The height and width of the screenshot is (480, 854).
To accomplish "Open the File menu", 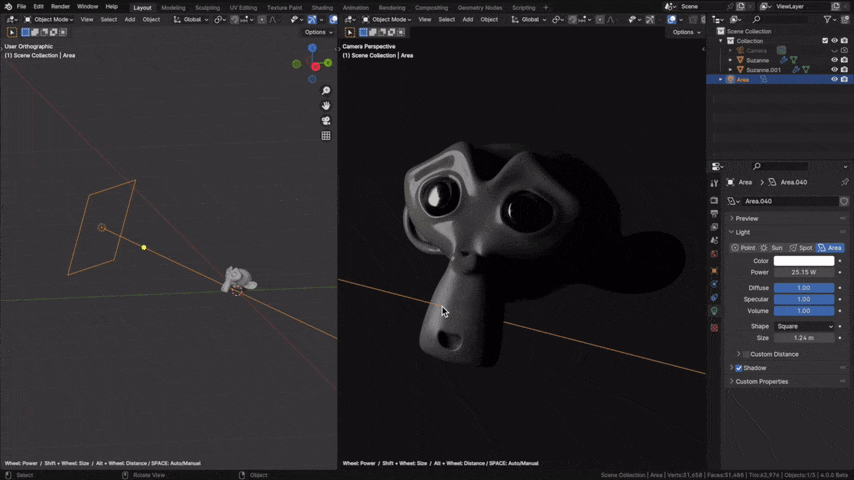I will pos(21,7).
